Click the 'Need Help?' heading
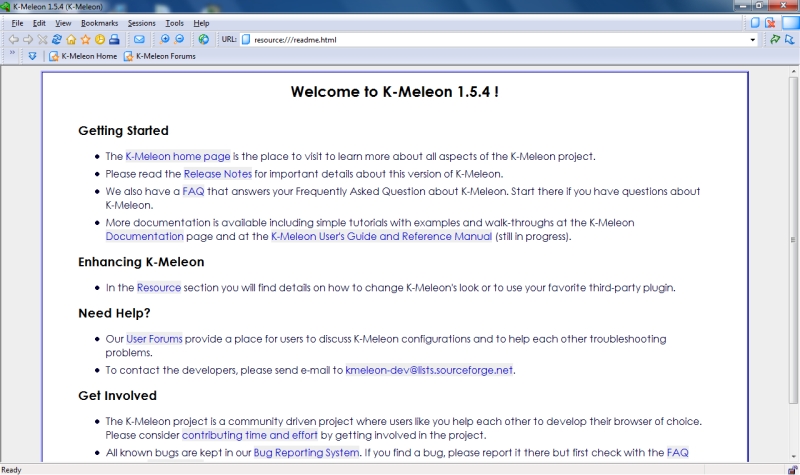 click(x=114, y=313)
